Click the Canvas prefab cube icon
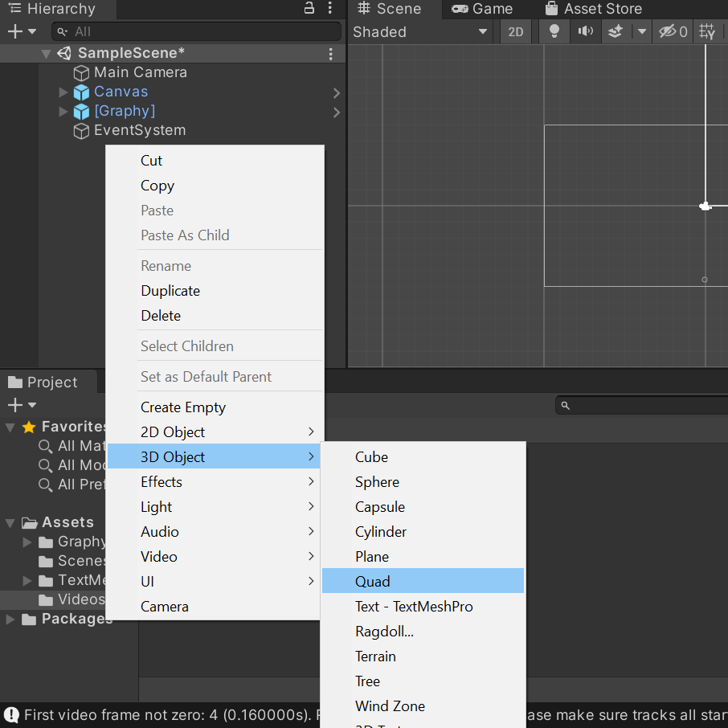The image size is (728, 728). 81,92
